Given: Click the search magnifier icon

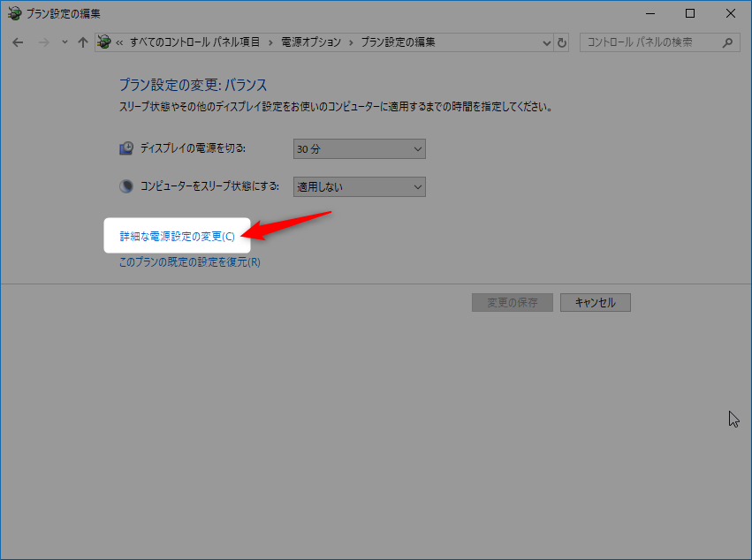Looking at the screenshot, I should 727,42.
